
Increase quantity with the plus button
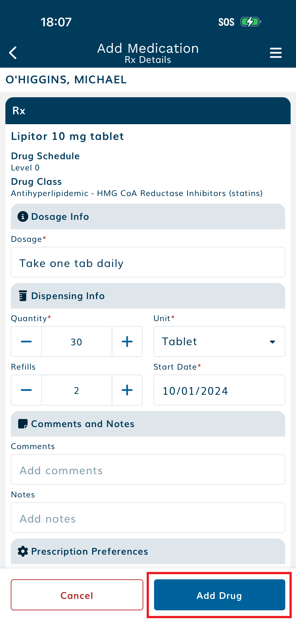[127, 342]
